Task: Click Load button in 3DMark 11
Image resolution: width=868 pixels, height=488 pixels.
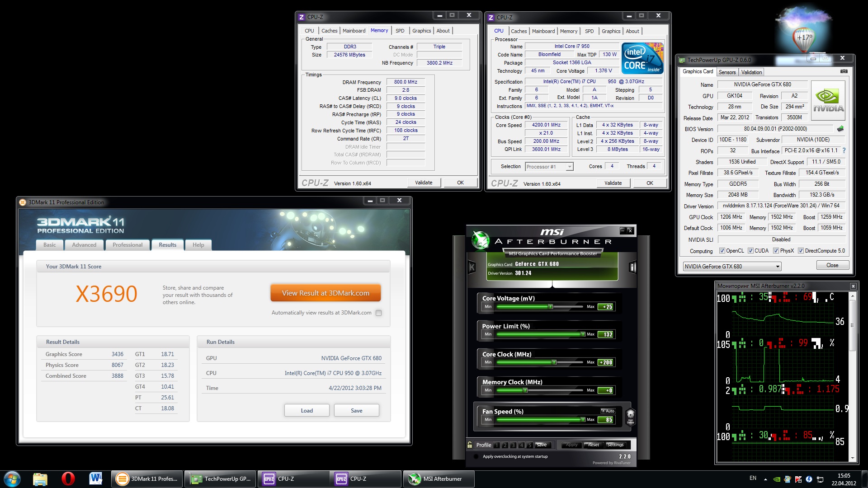Action: click(307, 411)
